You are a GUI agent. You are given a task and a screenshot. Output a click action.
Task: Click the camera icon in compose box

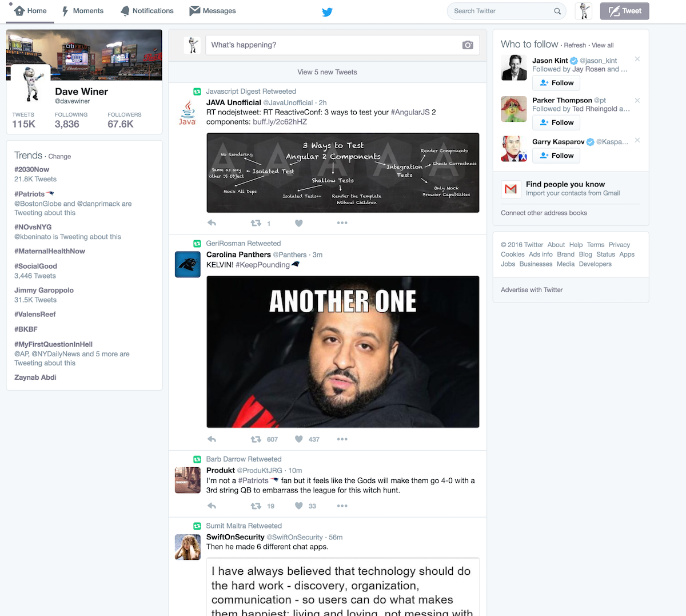468,45
